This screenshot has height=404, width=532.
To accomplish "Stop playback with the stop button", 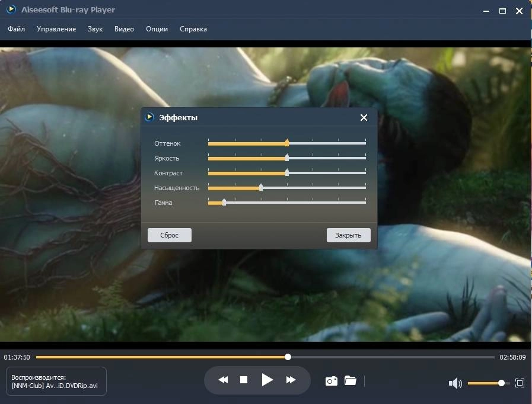I will tap(244, 380).
